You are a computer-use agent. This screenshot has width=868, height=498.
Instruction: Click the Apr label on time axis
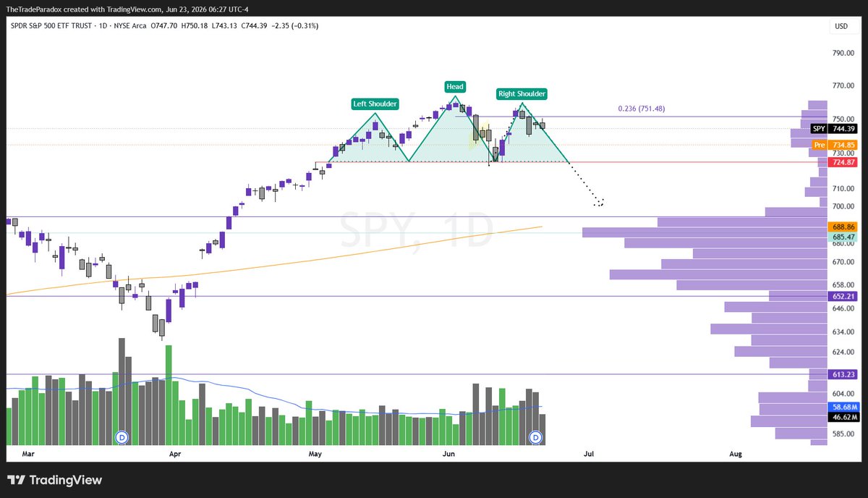click(174, 454)
